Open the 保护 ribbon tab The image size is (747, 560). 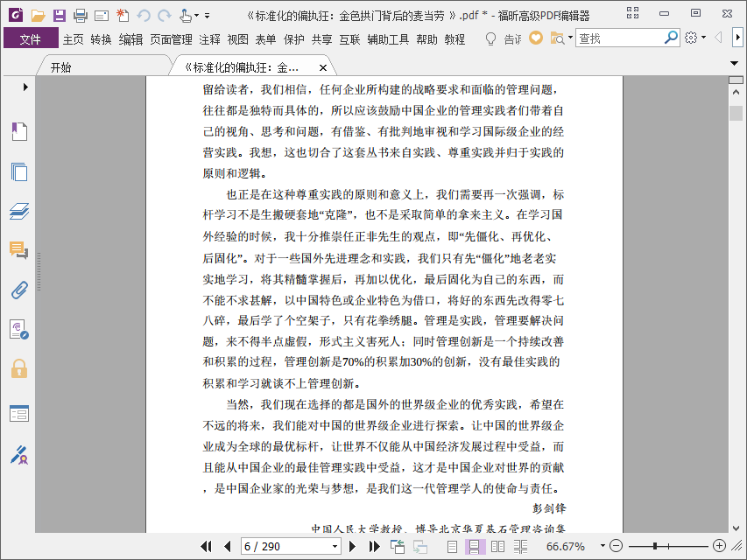(294, 39)
